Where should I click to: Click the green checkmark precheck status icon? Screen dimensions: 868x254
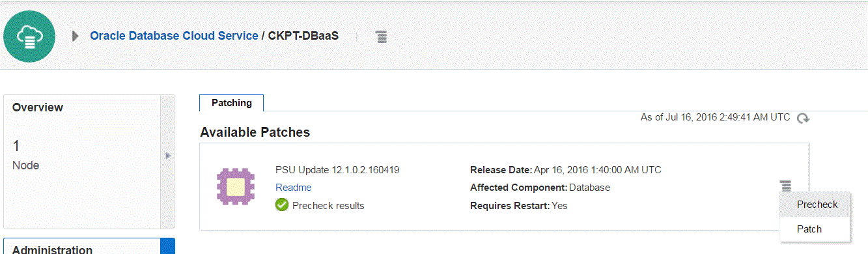point(282,205)
